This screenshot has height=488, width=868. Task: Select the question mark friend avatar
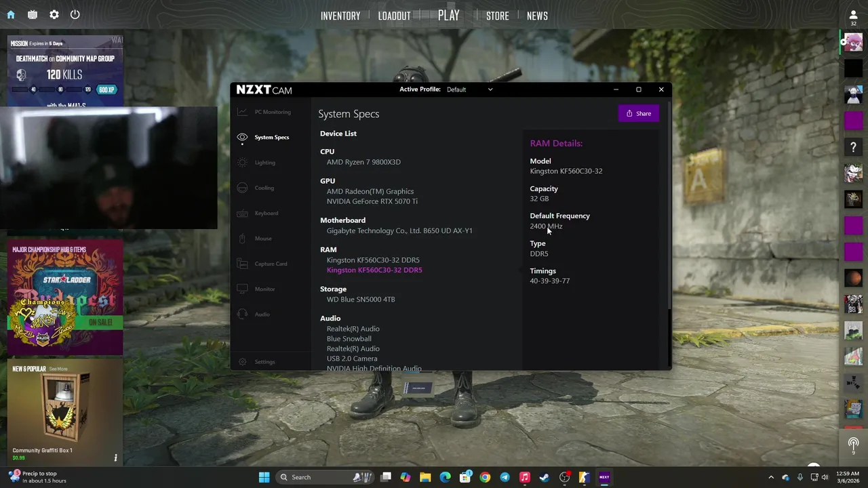[x=853, y=147]
